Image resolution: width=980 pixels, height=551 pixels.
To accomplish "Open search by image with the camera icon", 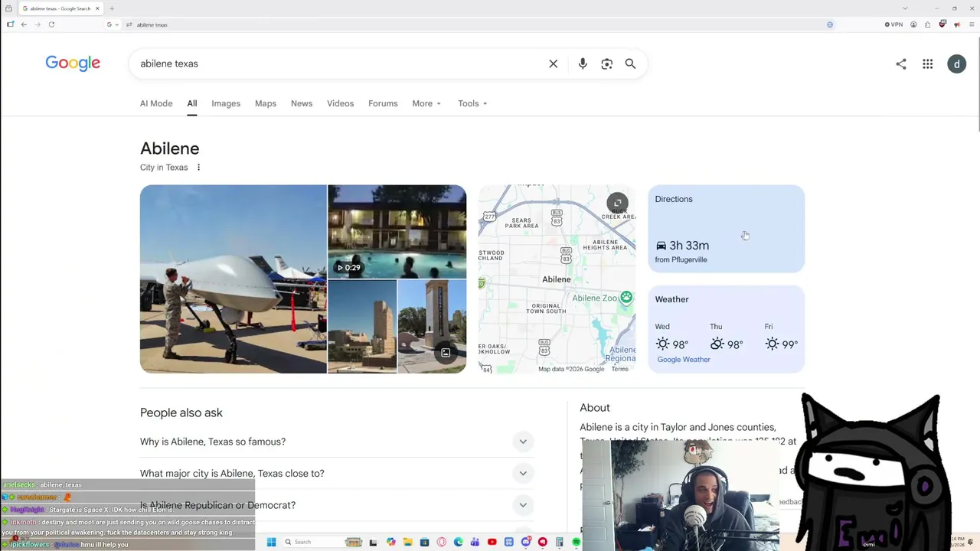I will pos(606,64).
